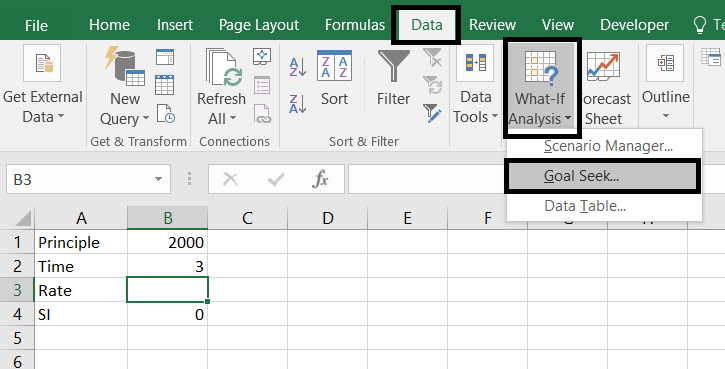The width and height of the screenshot is (725, 369).
Task: Click cell containing Time
Action: (81, 266)
